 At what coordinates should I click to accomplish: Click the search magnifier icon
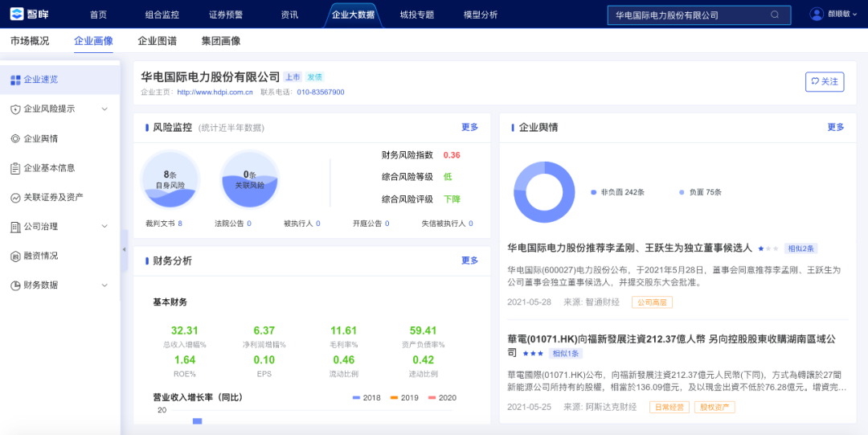point(775,15)
